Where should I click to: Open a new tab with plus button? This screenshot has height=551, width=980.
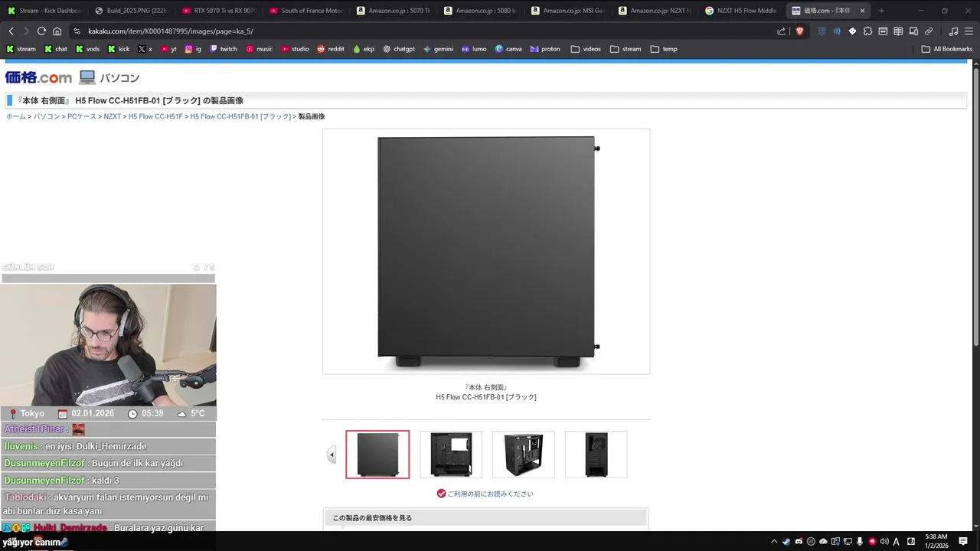click(x=881, y=11)
